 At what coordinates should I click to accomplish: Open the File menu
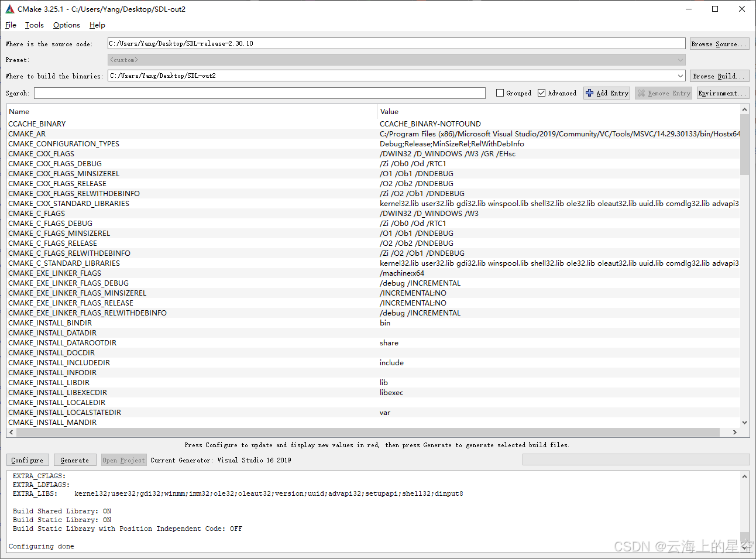pyautogui.click(x=11, y=25)
